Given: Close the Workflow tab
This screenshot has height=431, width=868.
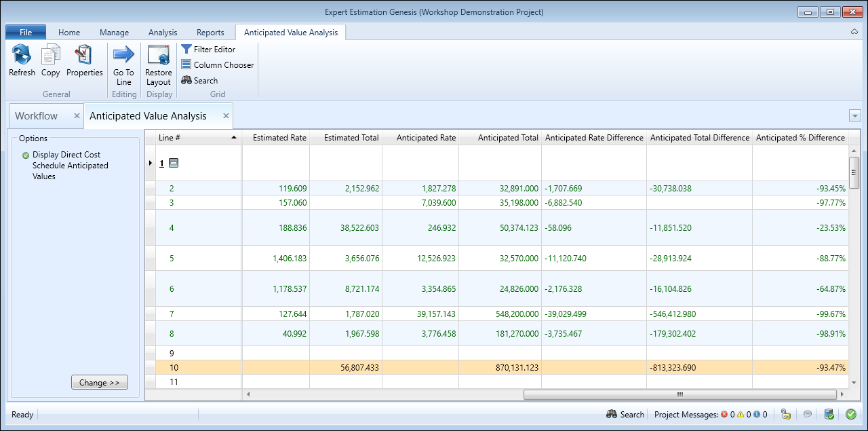Looking at the screenshot, I should coord(77,116).
